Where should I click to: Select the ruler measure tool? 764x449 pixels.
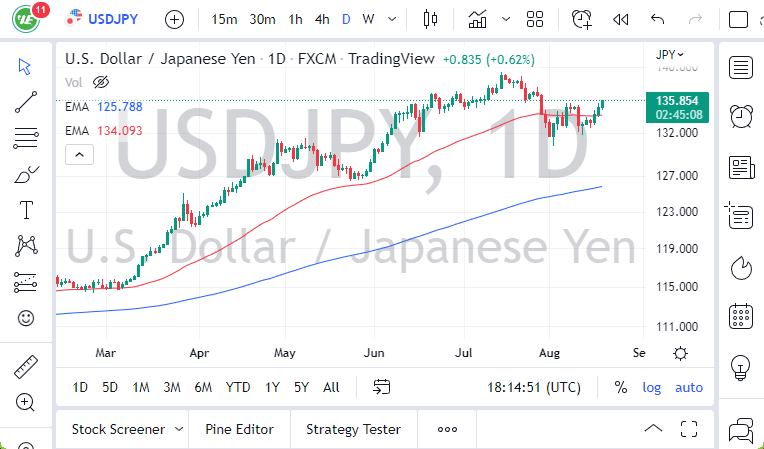point(26,367)
